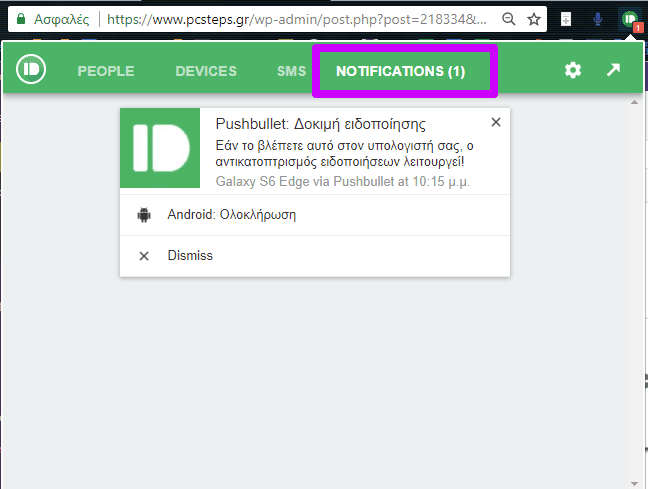This screenshot has width=648, height=489.
Task: Bookmark this page with star icon
Action: click(534, 19)
